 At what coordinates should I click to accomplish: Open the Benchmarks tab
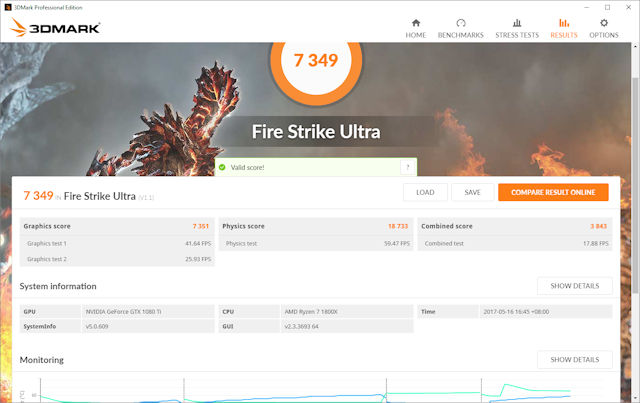(x=460, y=29)
